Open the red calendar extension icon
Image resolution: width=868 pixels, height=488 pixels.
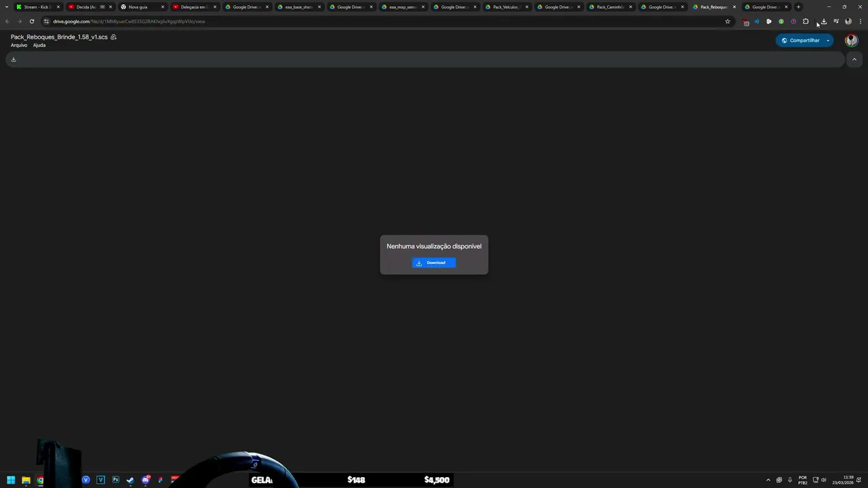click(x=746, y=22)
